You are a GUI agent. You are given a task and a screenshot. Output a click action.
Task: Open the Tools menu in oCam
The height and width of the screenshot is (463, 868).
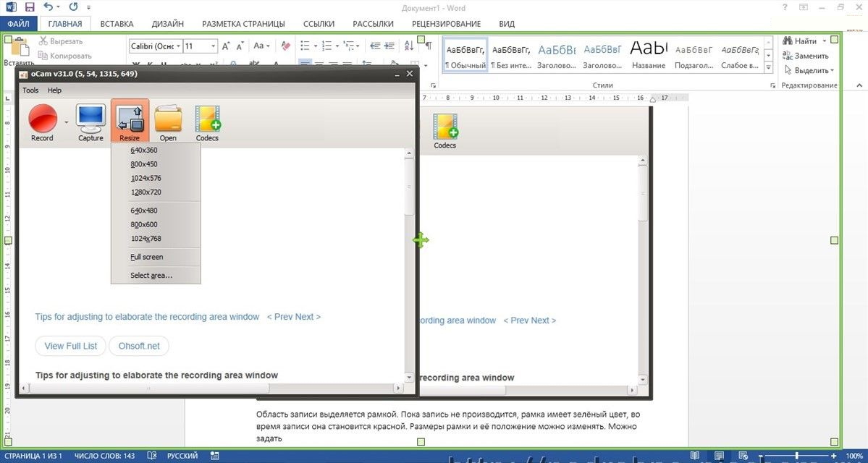(x=30, y=90)
